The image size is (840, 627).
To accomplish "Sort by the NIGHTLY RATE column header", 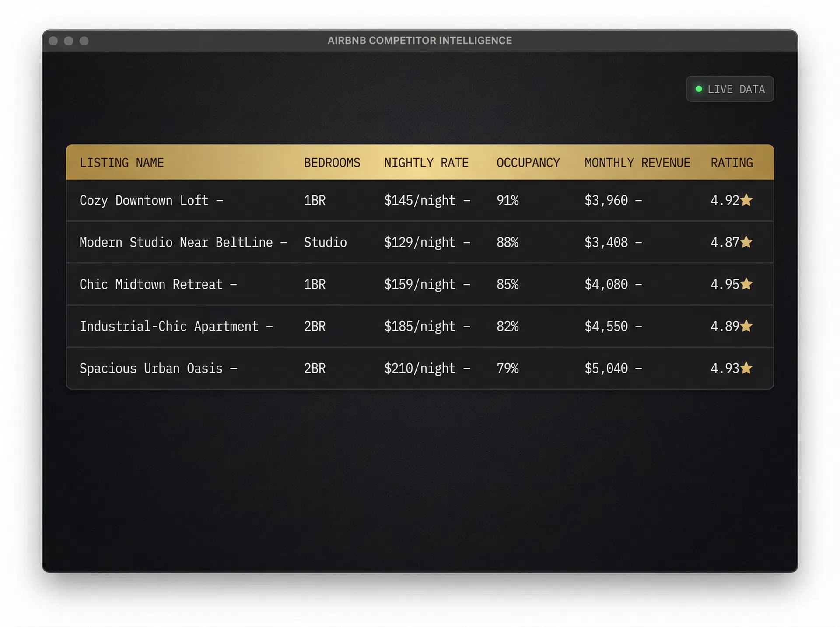I will click(x=426, y=162).
